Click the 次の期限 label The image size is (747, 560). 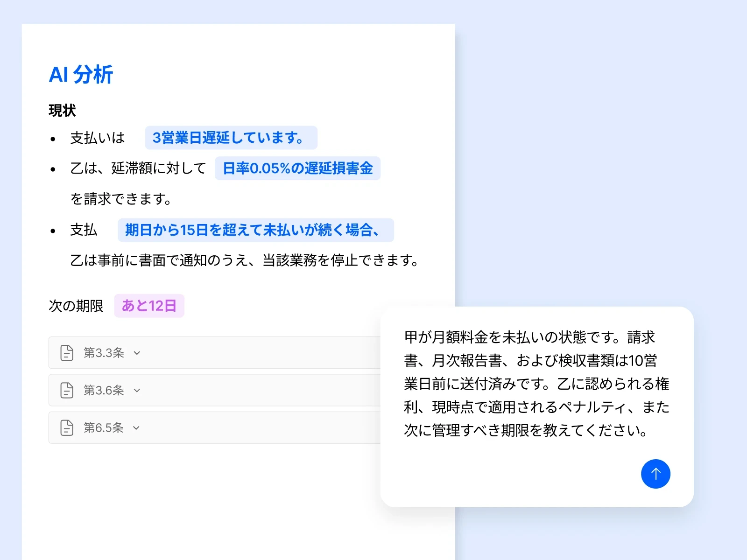click(76, 306)
